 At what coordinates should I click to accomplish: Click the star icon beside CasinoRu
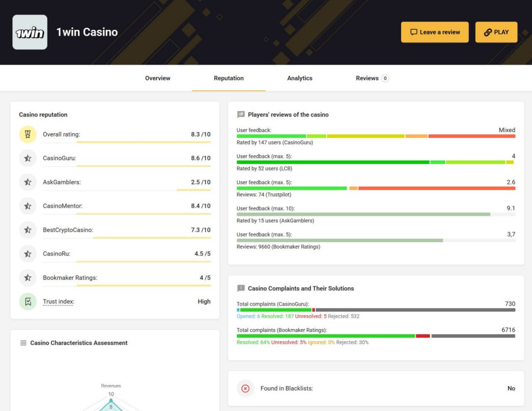click(28, 254)
